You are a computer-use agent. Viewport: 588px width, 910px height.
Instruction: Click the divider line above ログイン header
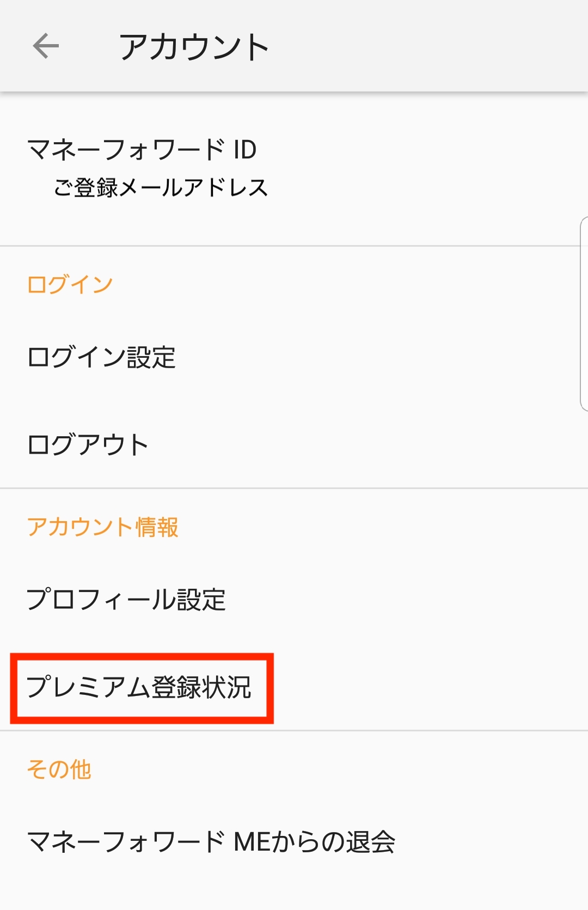point(294,246)
